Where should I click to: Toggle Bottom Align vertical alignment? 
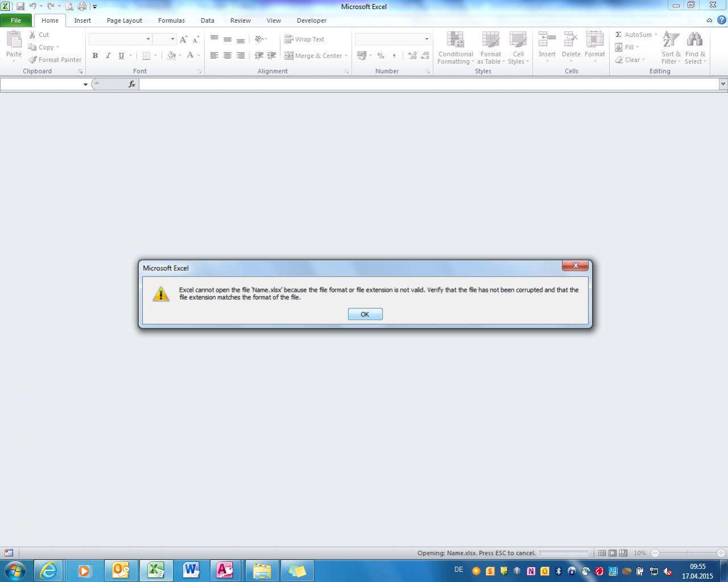point(241,39)
